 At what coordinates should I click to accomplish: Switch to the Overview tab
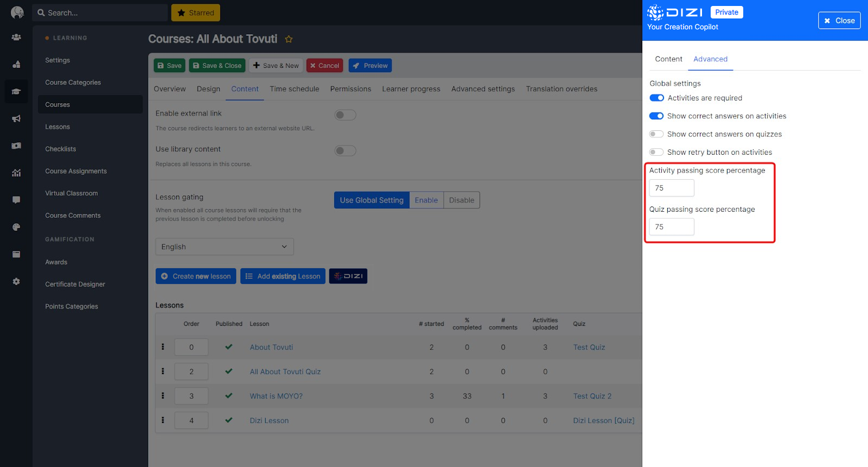[x=170, y=89]
